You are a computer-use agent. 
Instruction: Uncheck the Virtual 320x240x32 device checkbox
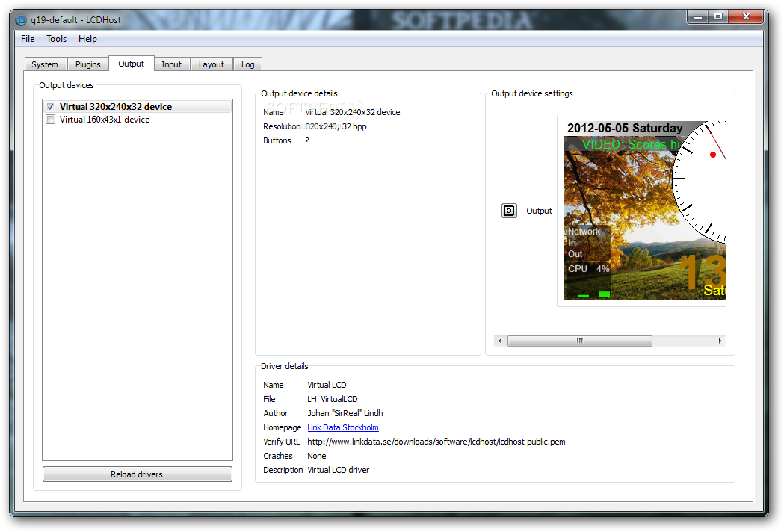(x=51, y=107)
